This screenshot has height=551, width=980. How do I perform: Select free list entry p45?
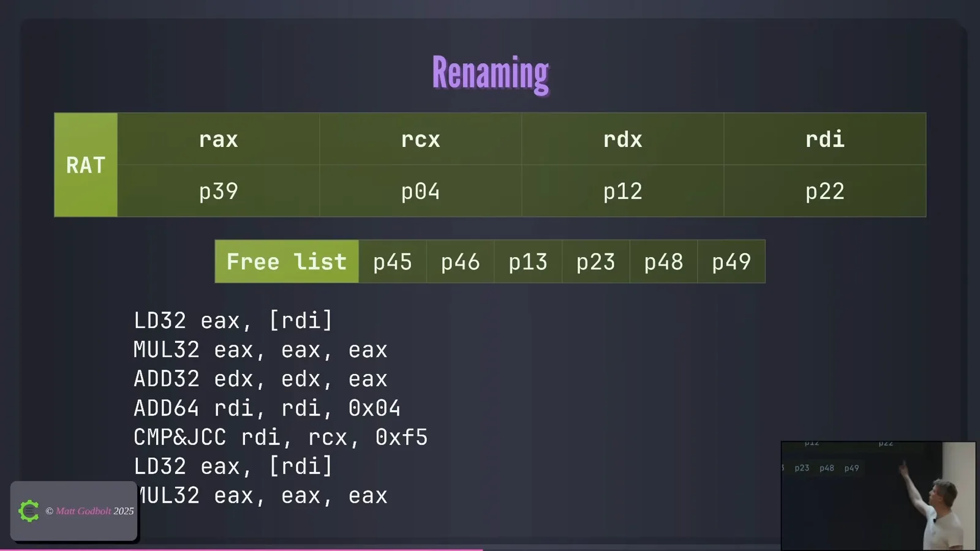tap(393, 261)
